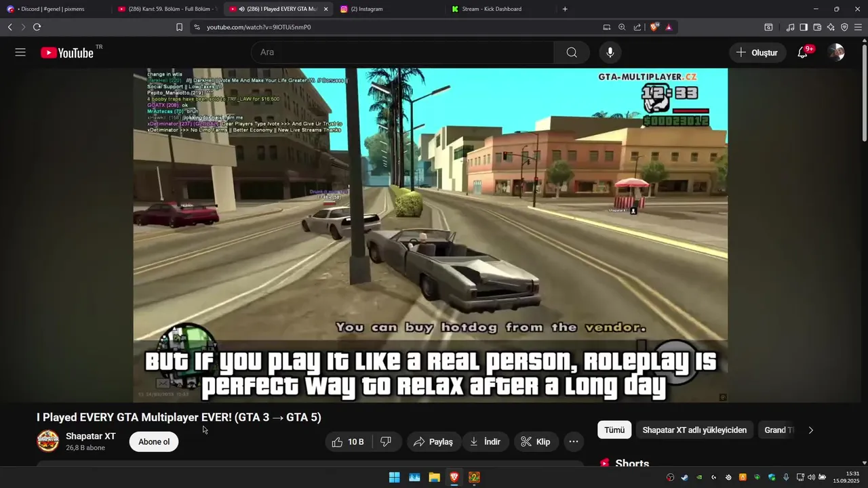Click the Oluştur create button

(758, 52)
